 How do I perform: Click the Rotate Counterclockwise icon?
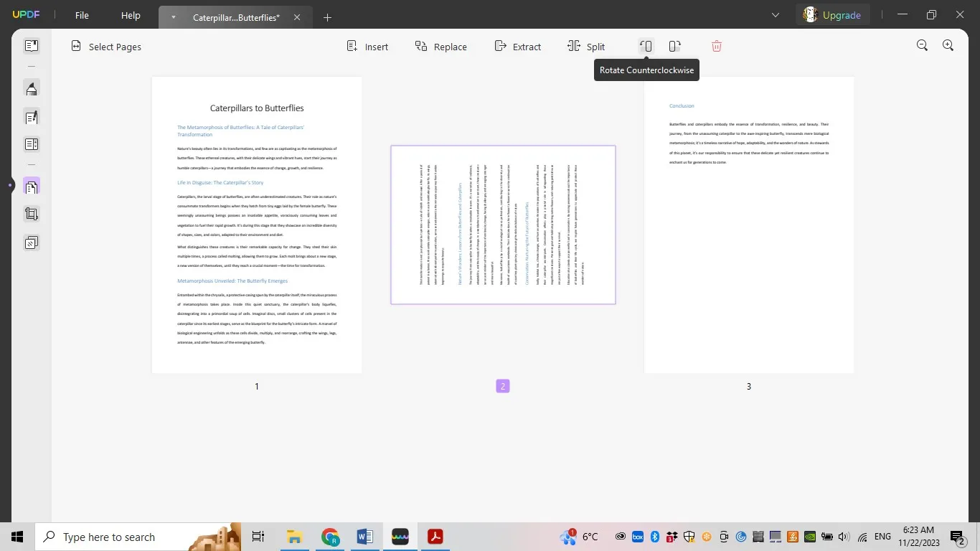(646, 46)
